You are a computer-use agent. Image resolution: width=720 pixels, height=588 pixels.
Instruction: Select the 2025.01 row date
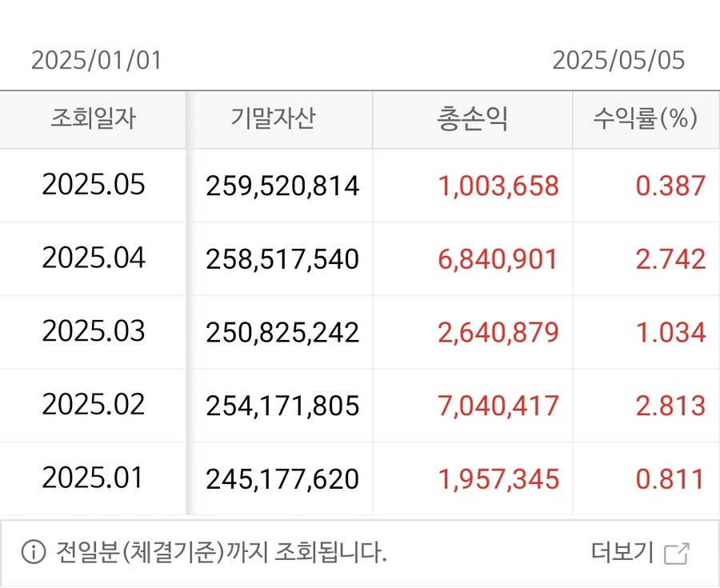[x=94, y=478]
